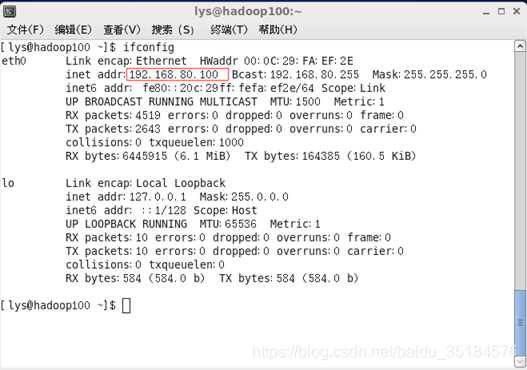Click the terminal cursor at the prompt

[x=126, y=306]
